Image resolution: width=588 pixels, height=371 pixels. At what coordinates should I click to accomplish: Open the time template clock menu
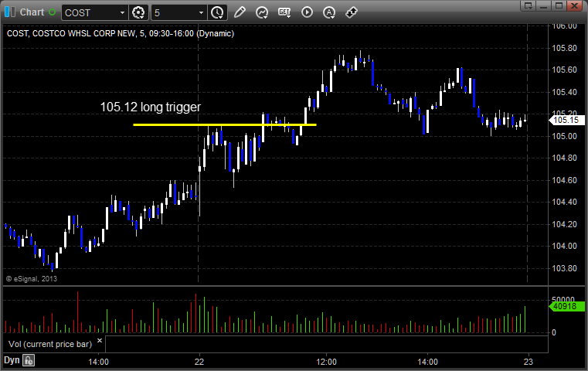coord(217,13)
